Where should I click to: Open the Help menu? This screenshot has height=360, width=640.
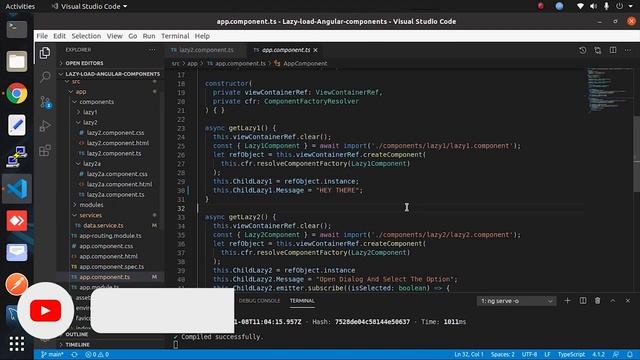click(202, 36)
